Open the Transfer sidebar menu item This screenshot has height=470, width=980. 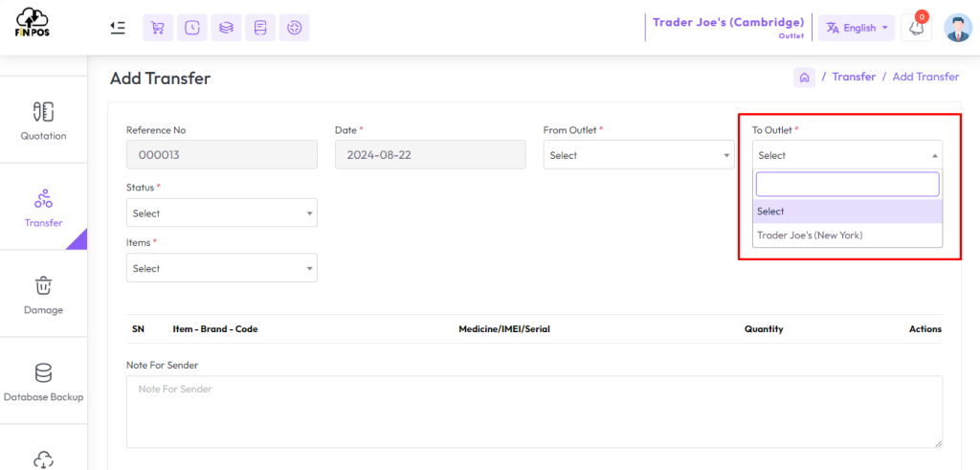click(x=43, y=208)
